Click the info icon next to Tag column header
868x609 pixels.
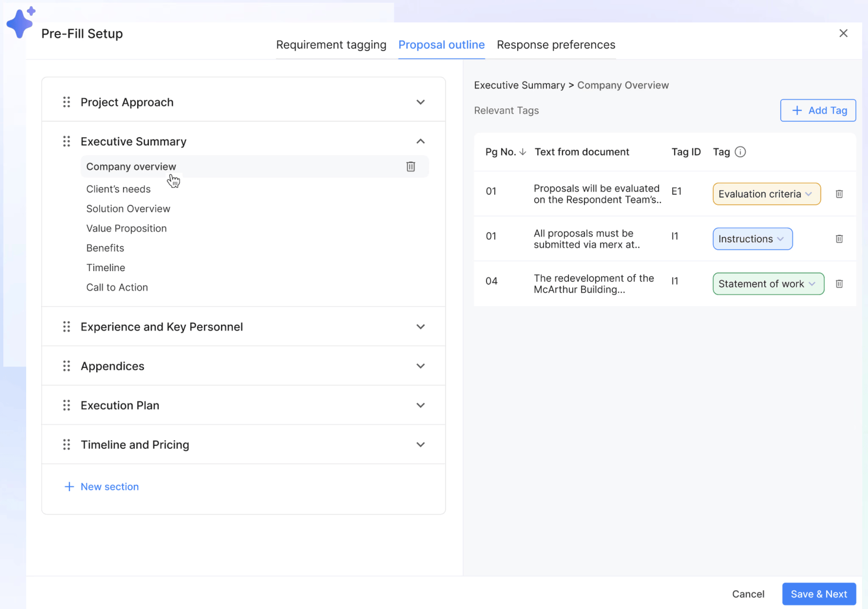[x=741, y=152]
